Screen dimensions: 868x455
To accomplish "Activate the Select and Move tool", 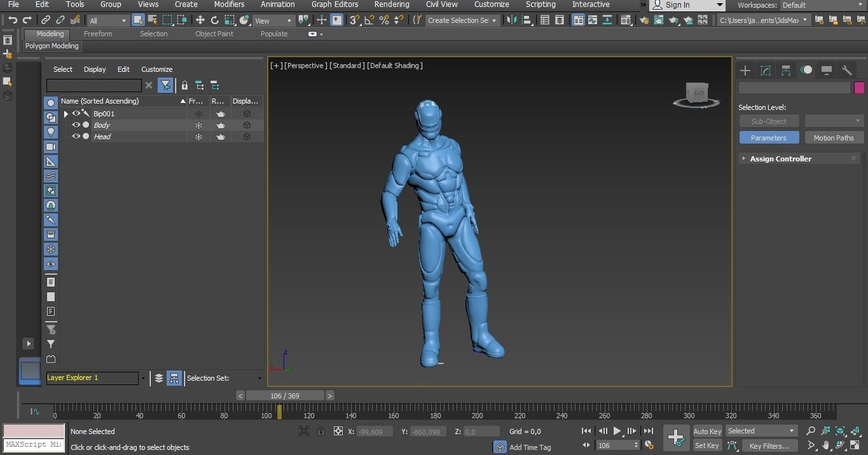I will point(200,20).
